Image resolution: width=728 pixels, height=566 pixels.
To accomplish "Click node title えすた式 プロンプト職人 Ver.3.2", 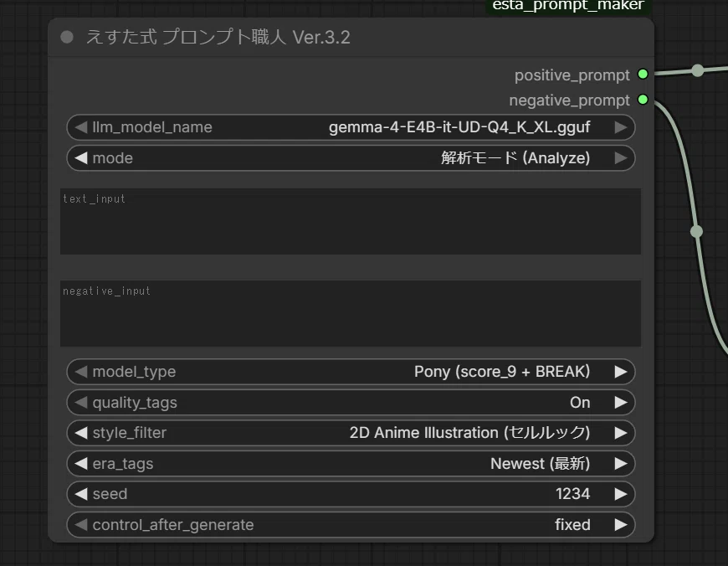I will 218,37.
